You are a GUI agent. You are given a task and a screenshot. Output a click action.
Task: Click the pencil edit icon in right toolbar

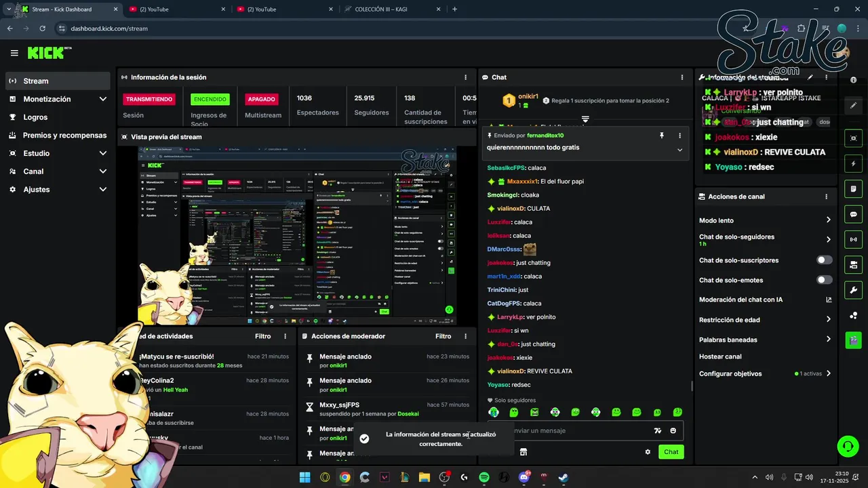click(x=853, y=106)
